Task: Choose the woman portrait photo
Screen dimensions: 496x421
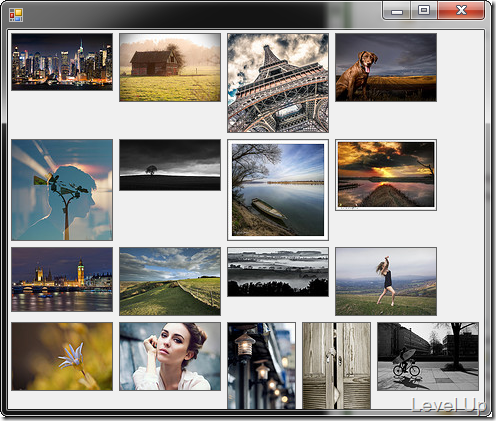Action: click(x=170, y=356)
